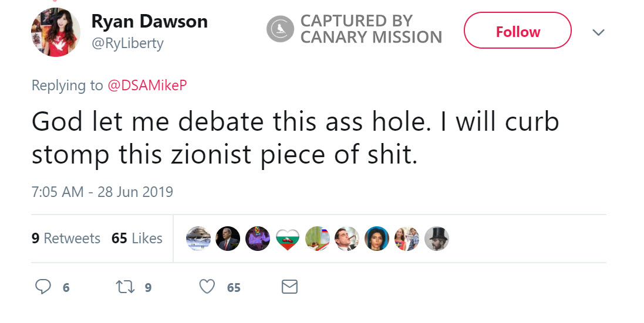
Task: Expand the tweet options chevron menu
Action: tap(598, 33)
